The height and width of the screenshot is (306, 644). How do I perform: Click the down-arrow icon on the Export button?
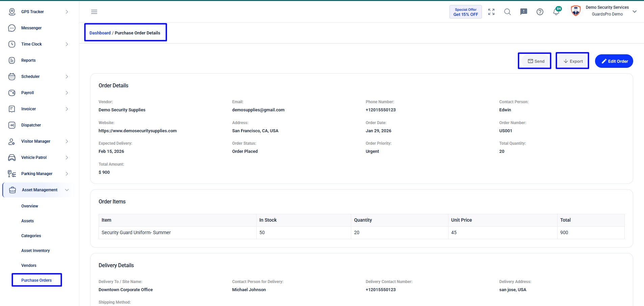click(x=566, y=61)
